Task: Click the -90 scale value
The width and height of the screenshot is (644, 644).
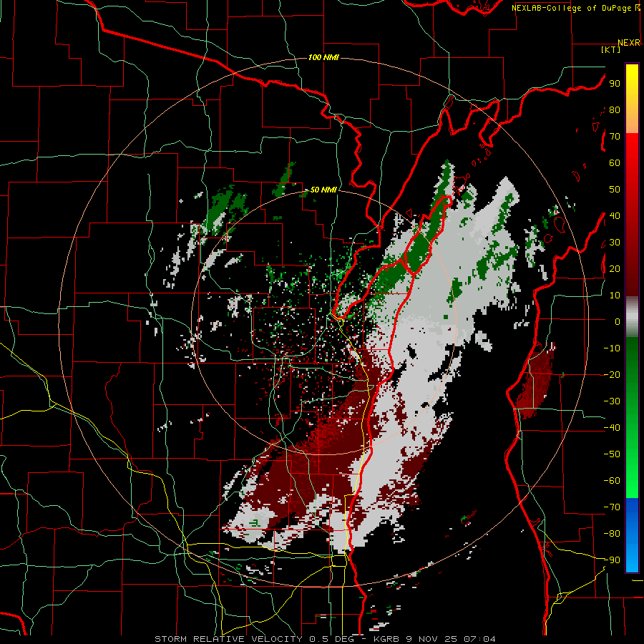Action: [612, 560]
